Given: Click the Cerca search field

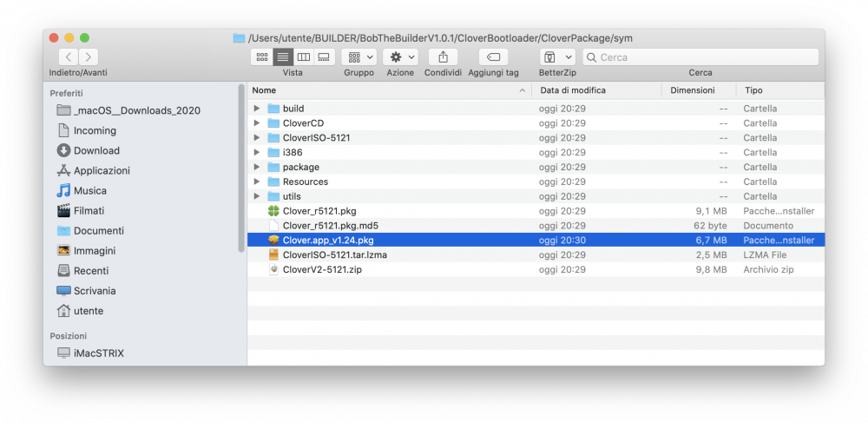Looking at the screenshot, I should [700, 57].
